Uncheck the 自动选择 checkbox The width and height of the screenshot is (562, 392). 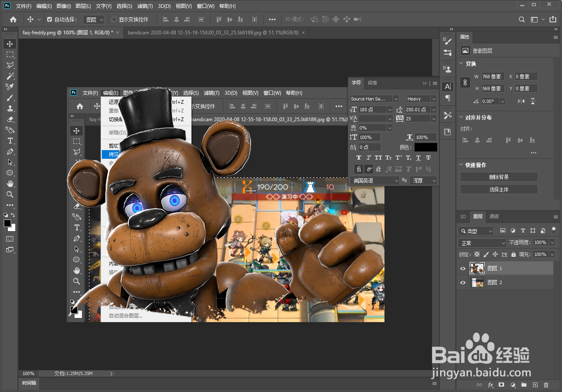pyautogui.click(x=50, y=19)
